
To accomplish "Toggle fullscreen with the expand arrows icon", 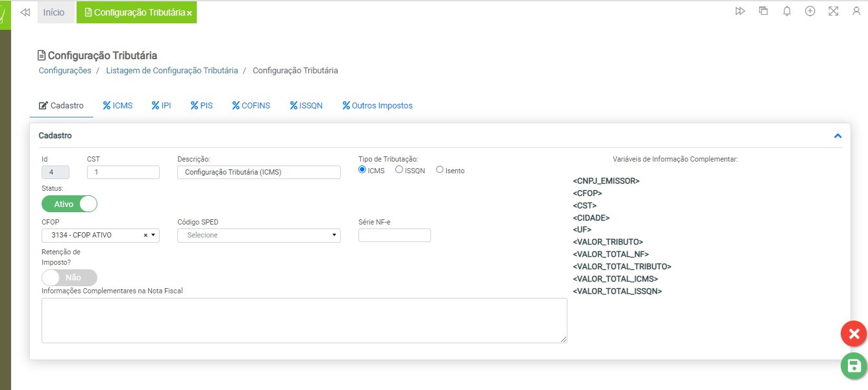I will click(834, 11).
